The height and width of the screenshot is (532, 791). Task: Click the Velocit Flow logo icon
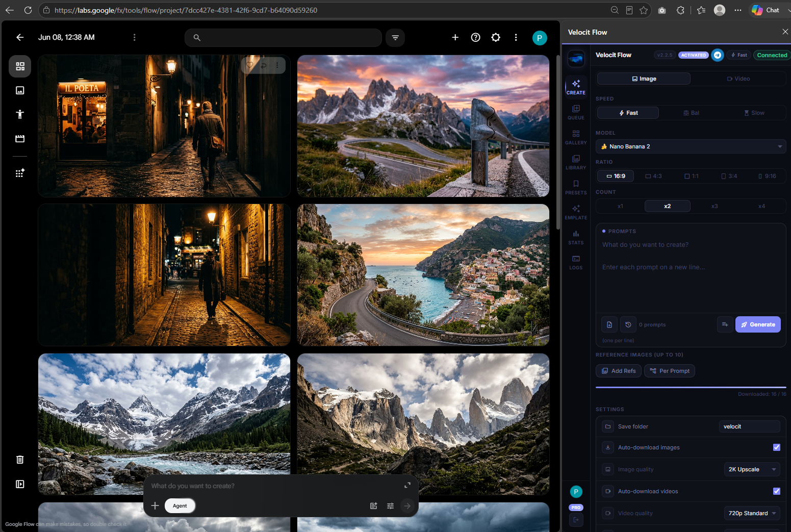pyautogui.click(x=576, y=59)
